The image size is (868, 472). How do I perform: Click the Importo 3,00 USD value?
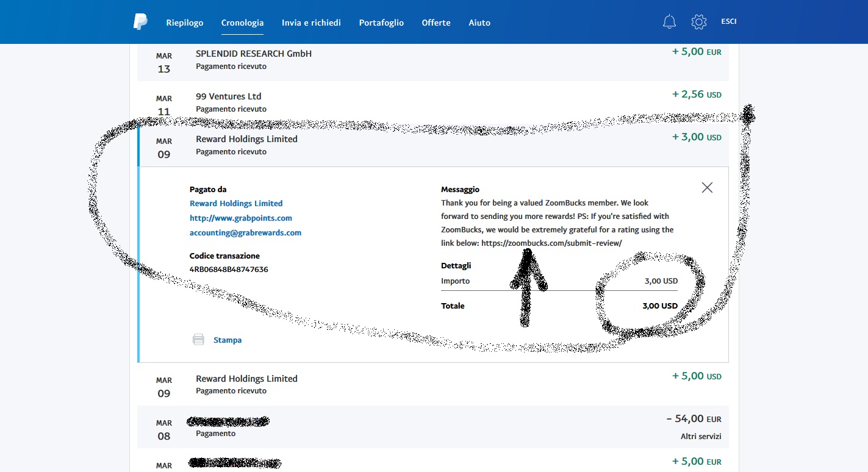[661, 281]
